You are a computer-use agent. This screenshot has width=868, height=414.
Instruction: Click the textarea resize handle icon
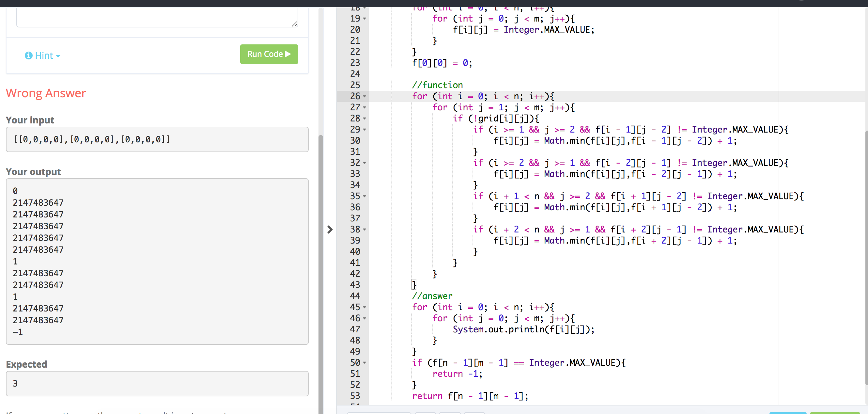click(x=294, y=24)
